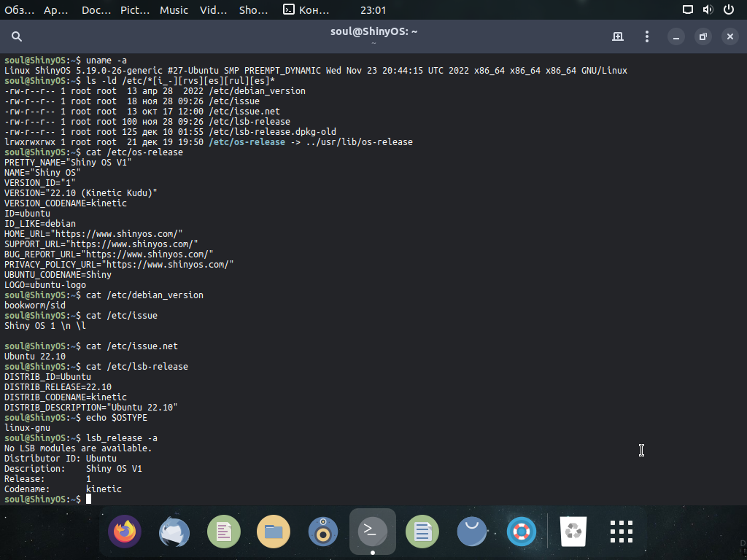Click the LOGO=ubuntu-logo line
The width and height of the screenshot is (747, 560).
(45, 285)
